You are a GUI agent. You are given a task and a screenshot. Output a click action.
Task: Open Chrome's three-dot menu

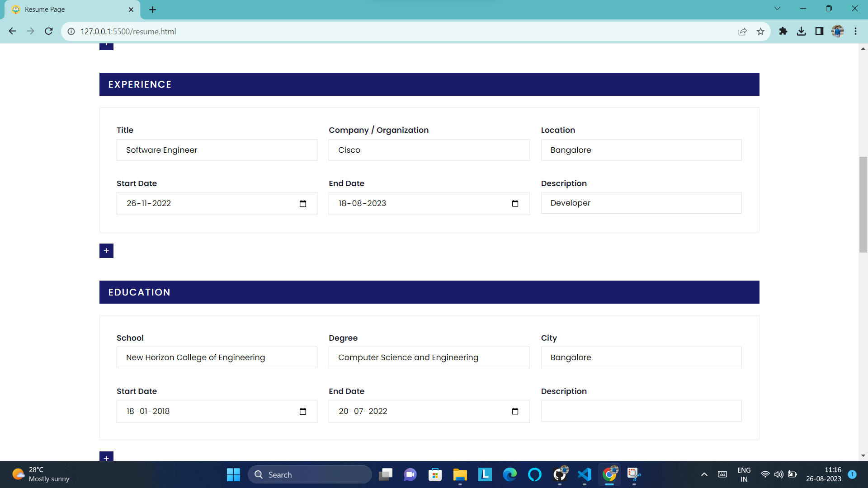click(856, 31)
